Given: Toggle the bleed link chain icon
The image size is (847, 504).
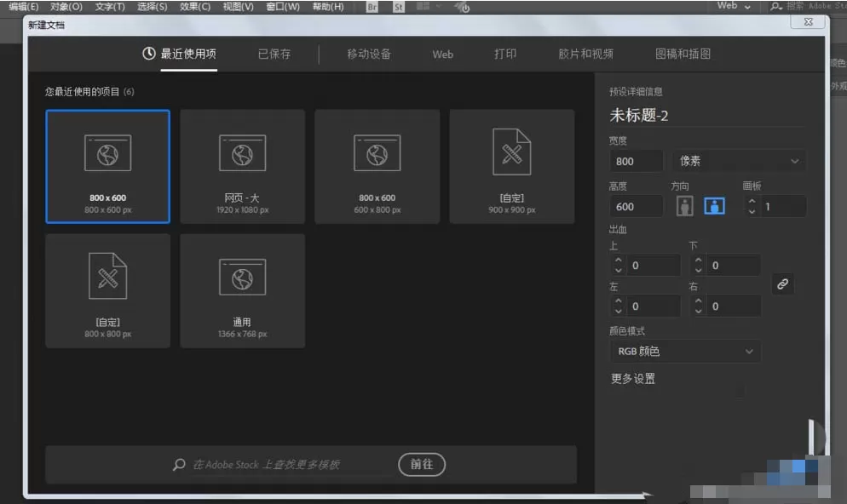Looking at the screenshot, I should (783, 284).
